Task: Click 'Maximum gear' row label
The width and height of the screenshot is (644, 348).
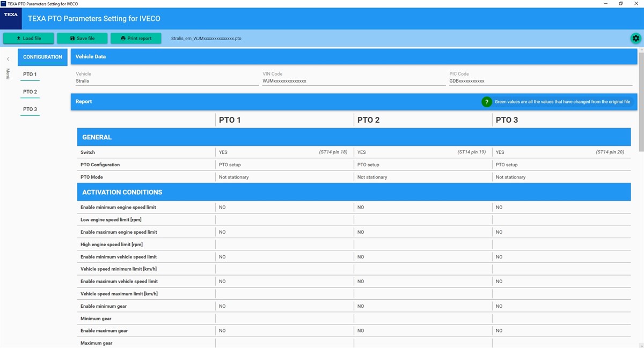Action: coord(97,343)
